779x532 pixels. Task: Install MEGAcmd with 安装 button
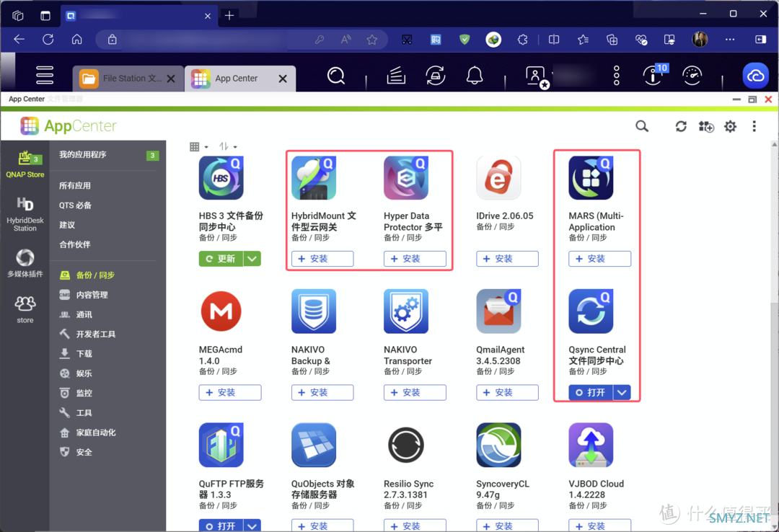[x=230, y=392]
